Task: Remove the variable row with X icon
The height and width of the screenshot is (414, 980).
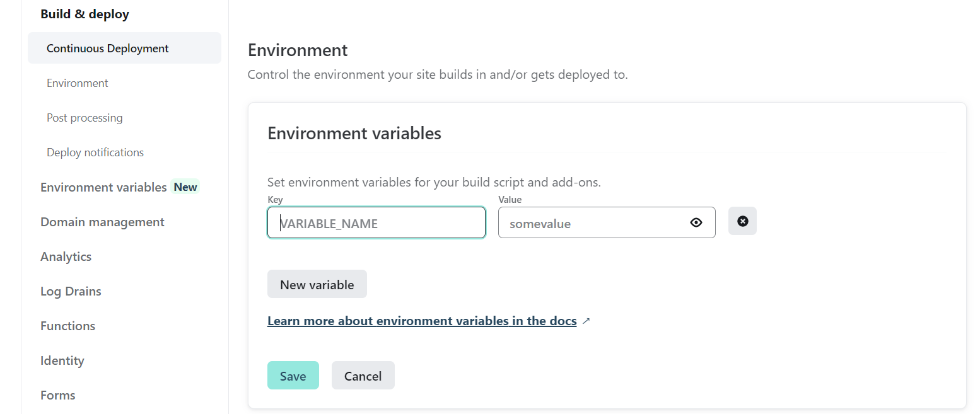Action: 742,221
